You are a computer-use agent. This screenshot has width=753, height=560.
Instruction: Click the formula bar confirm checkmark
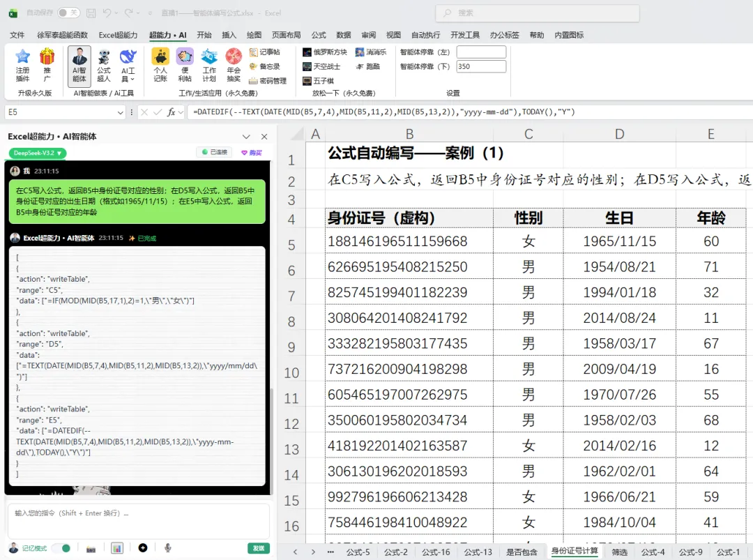point(157,112)
